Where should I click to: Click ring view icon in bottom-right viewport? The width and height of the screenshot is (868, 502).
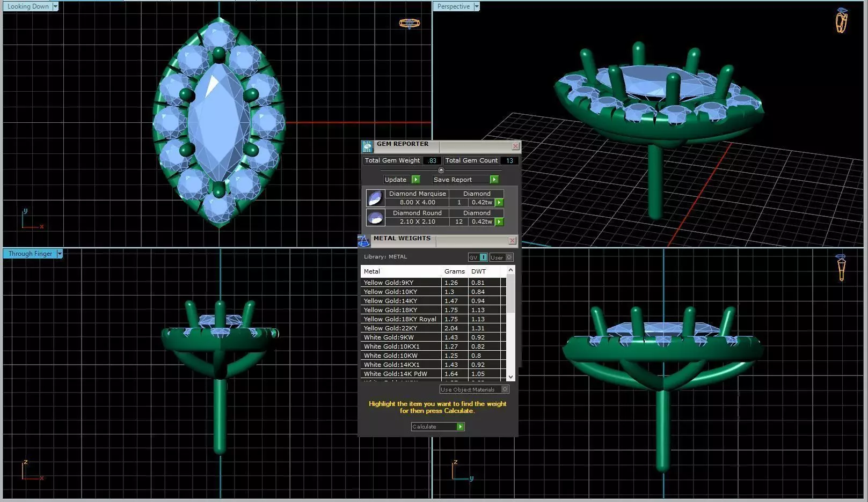pos(841,268)
